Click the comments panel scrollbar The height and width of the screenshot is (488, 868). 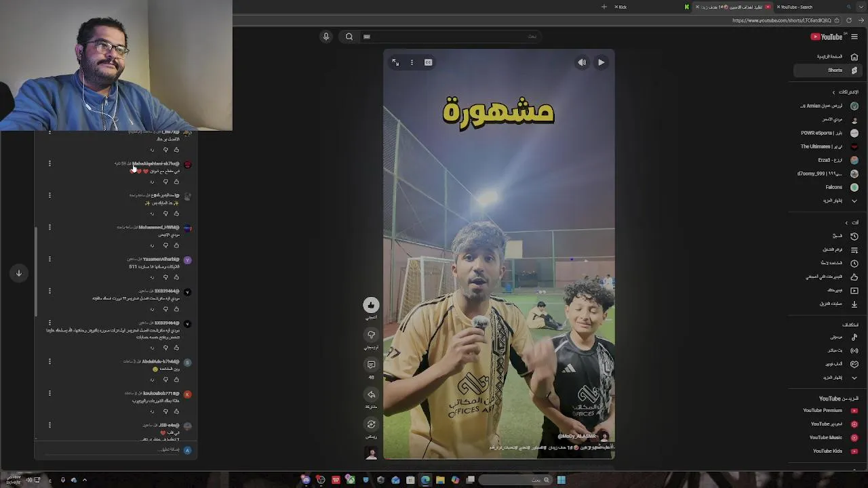(36, 271)
